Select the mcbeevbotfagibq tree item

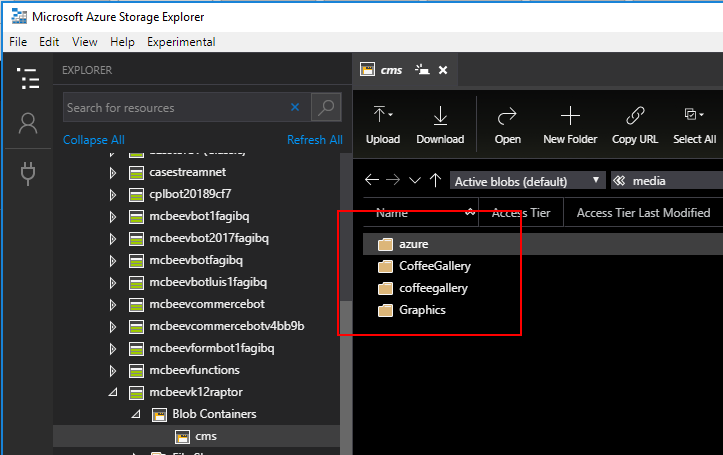196,260
